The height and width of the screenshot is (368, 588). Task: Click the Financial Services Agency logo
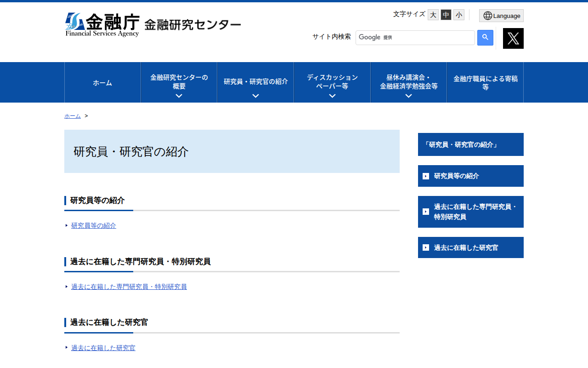(102, 25)
